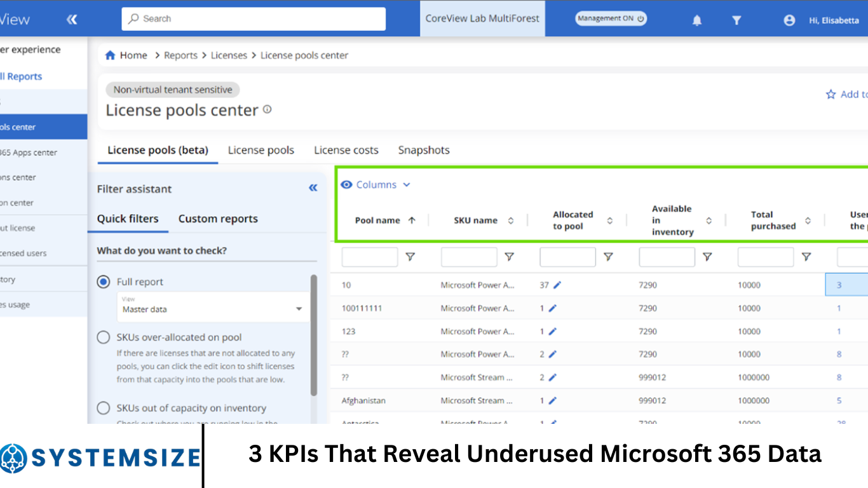The height and width of the screenshot is (488, 868).
Task: Go to Home breadcrumb link
Action: (x=133, y=55)
